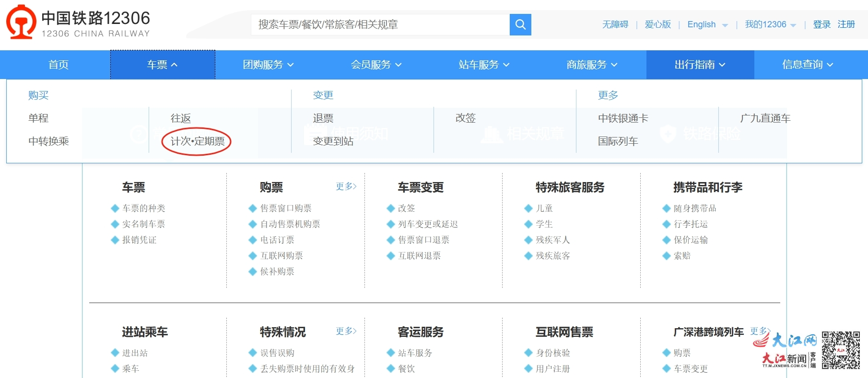Select 单程 ticket option
This screenshot has height=378, width=868.
[38, 118]
